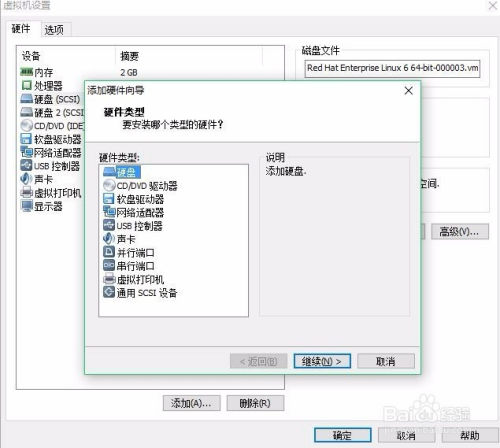
Task: Select the CD/DVD 驱动器 disc icon
Action: tap(109, 185)
